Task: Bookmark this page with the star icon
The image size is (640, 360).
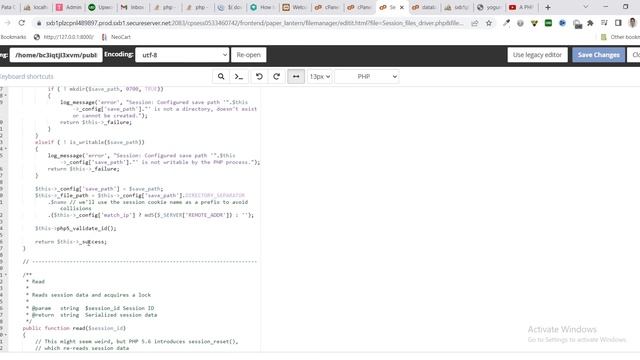Action: coord(489,23)
